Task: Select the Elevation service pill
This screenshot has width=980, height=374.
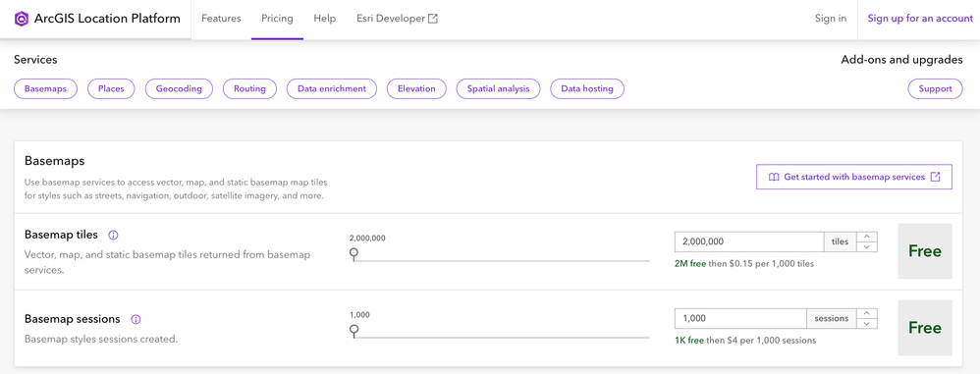Action: (416, 88)
